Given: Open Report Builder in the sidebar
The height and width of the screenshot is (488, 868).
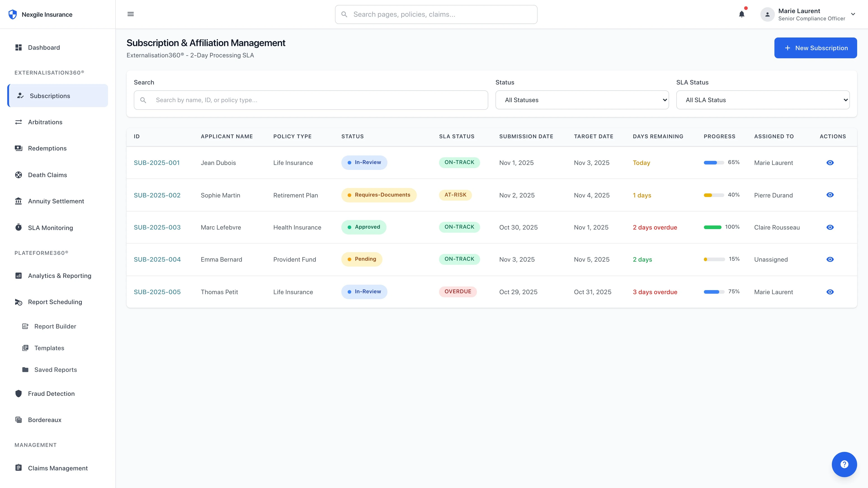Looking at the screenshot, I should 55,326.
